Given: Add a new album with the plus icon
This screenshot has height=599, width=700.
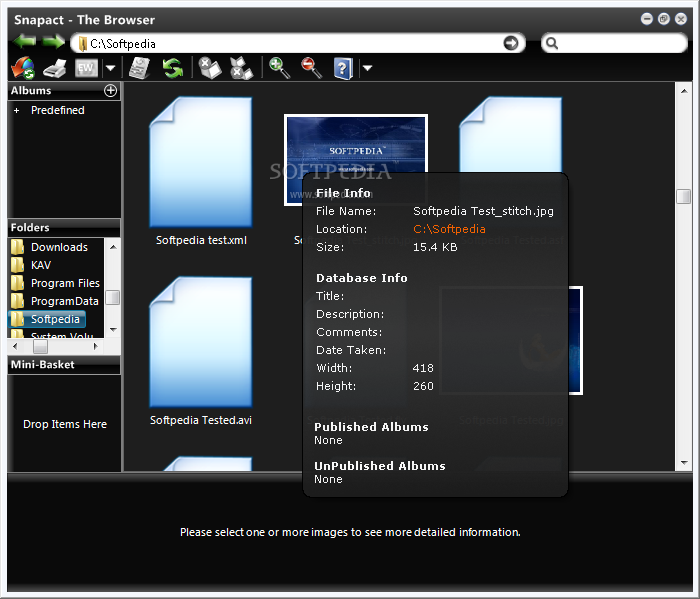Looking at the screenshot, I should 110,91.
